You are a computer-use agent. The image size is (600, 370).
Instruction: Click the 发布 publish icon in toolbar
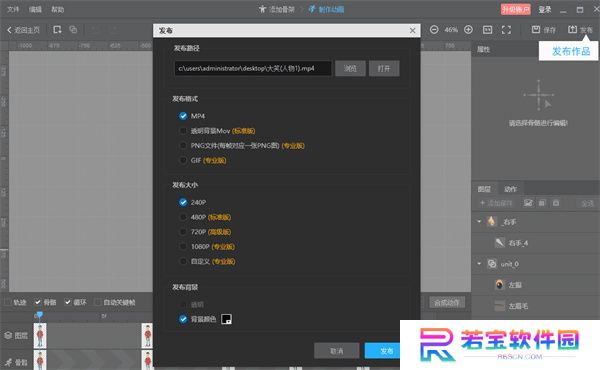coord(572,29)
